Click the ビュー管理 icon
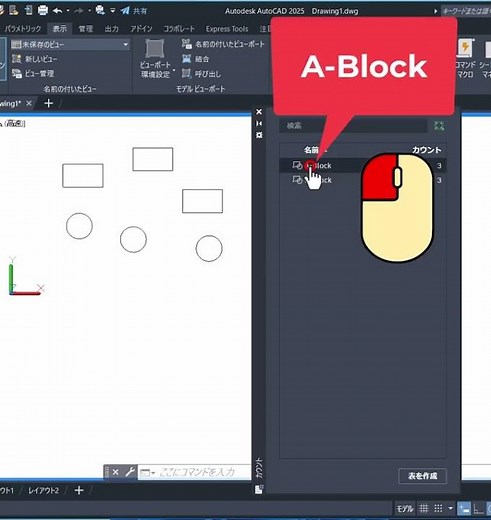The height and width of the screenshot is (520, 491). click(17, 73)
